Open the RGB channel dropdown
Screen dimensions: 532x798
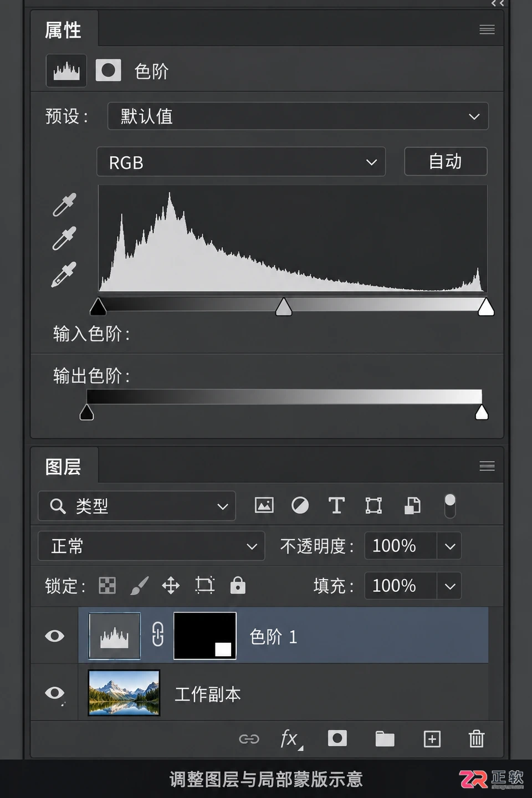(x=241, y=162)
